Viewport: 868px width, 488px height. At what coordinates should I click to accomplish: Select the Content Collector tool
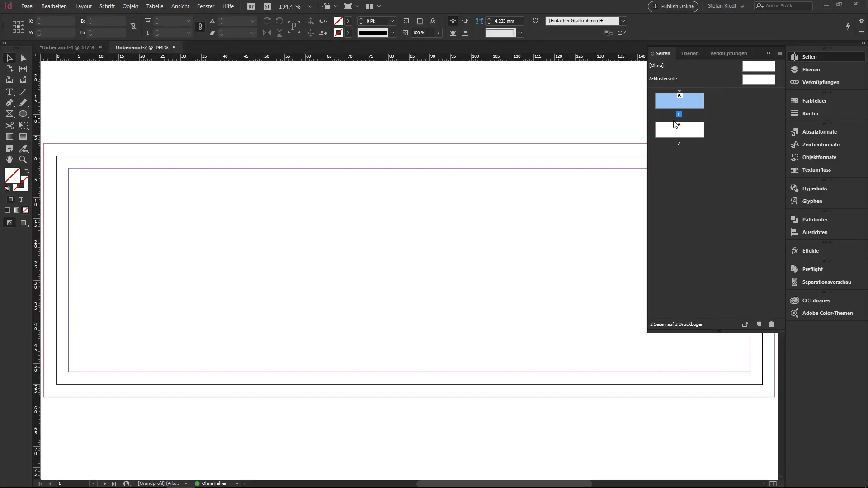[9, 80]
